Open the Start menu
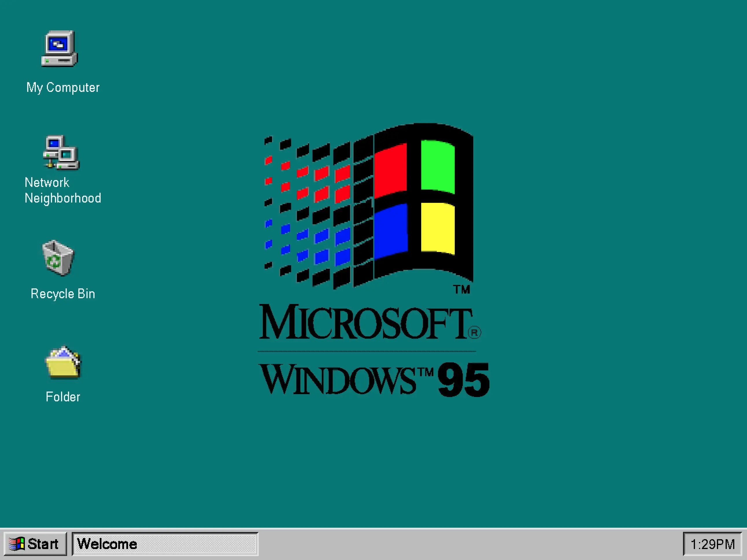 click(x=35, y=544)
